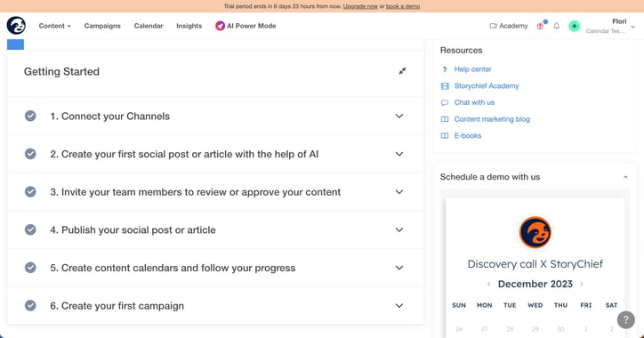This screenshot has width=644, height=338.
Task: Click '1. Connect your Channels' text
Action: pyautogui.click(x=109, y=117)
